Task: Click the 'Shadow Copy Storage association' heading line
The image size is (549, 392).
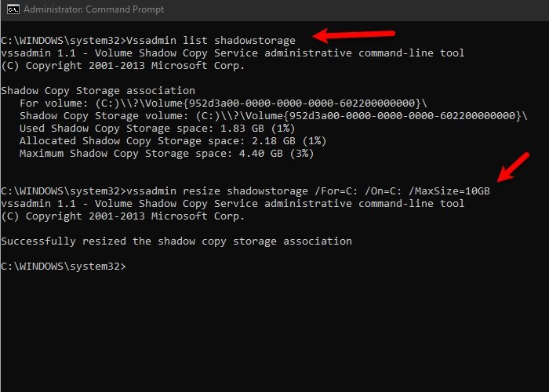Action: (98, 91)
